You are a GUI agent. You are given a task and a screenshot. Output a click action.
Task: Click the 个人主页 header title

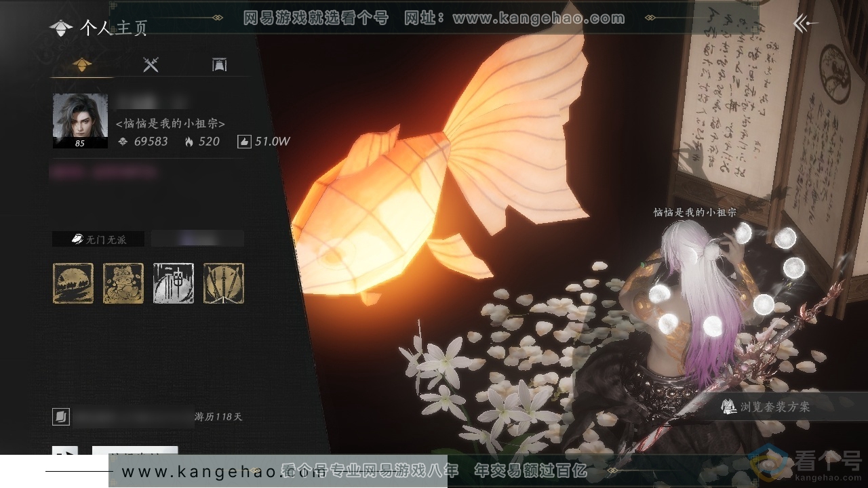click(113, 28)
